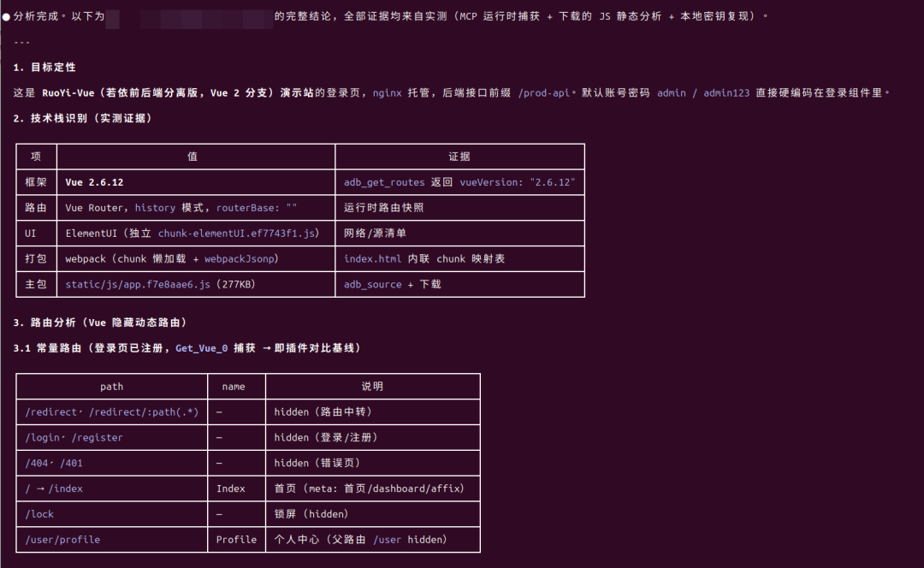Click the 'webpack (chunk 懒加载' cell

coord(196,258)
